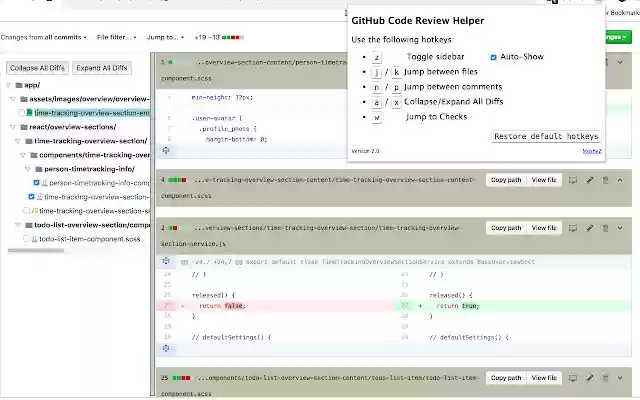Check the todo-list-item-component.scss checkbox

click(x=26, y=239)
